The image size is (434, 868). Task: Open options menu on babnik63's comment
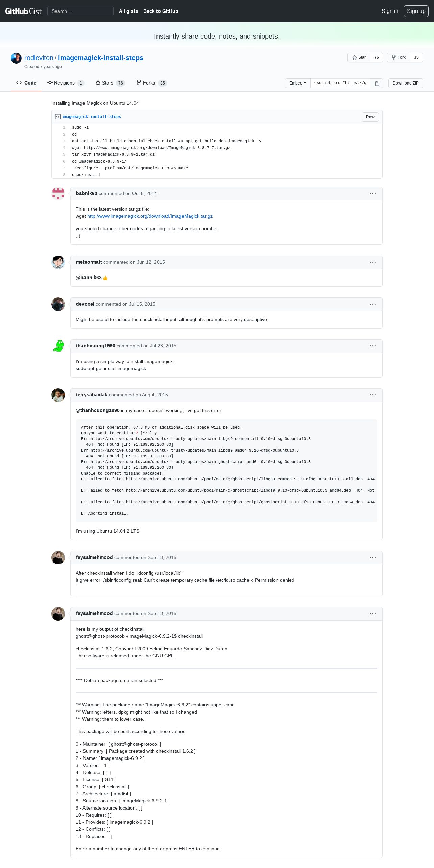pos(373,194)
